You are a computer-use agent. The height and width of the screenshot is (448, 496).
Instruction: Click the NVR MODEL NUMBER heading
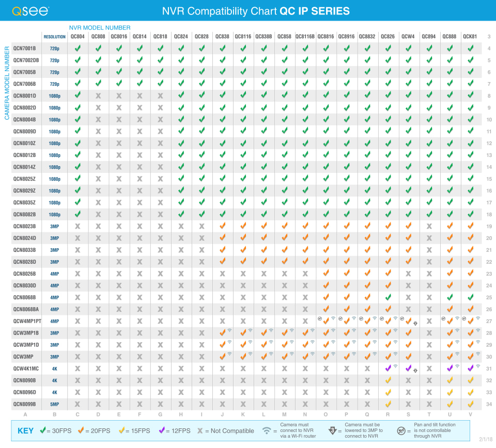[x=100, y=27]
